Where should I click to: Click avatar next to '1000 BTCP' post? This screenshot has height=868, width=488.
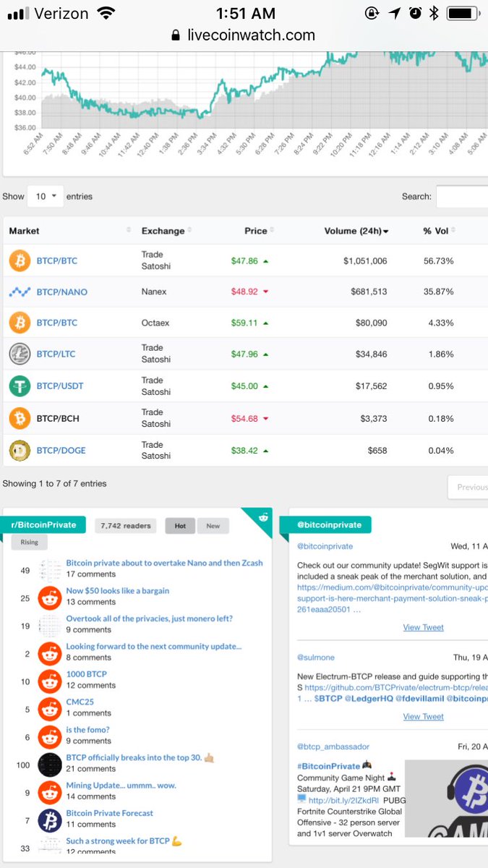(50, 680)
